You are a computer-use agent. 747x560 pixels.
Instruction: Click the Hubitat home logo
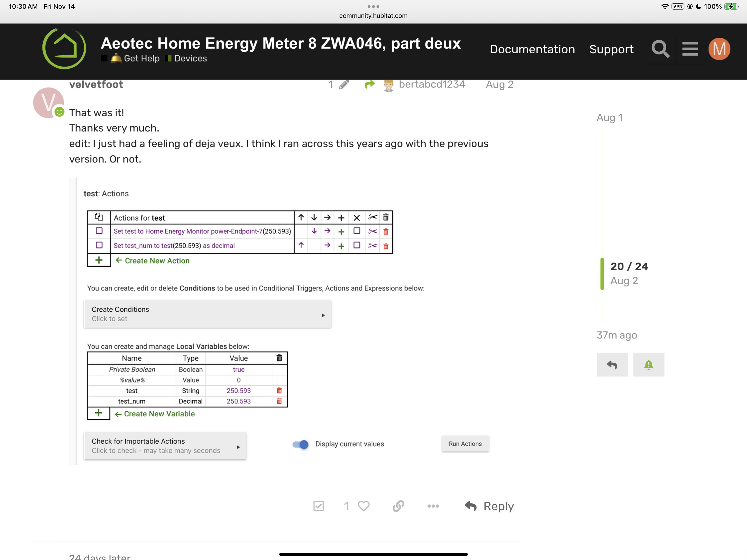pyautogui.click(x=64, y=49)
